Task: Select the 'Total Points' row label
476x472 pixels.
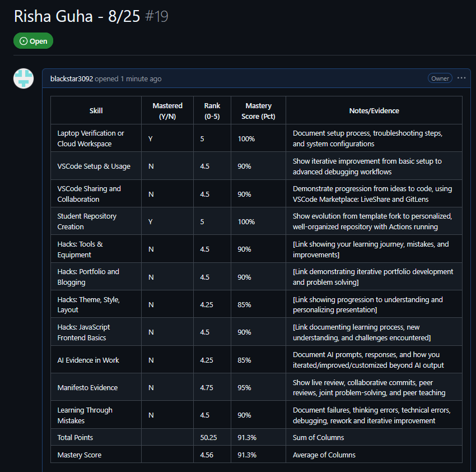Action: pos(75,437)
